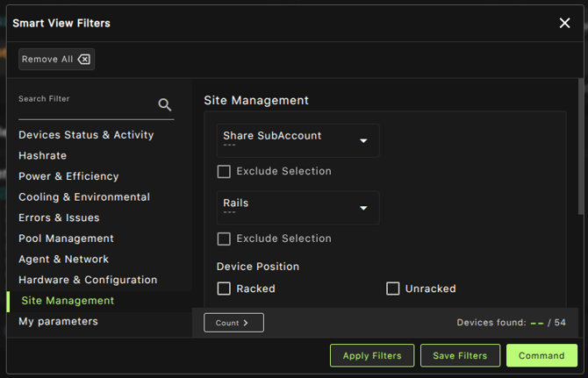Click the search magnifier icon
This screenshot has height=378, width=588.
click(165, 105)
